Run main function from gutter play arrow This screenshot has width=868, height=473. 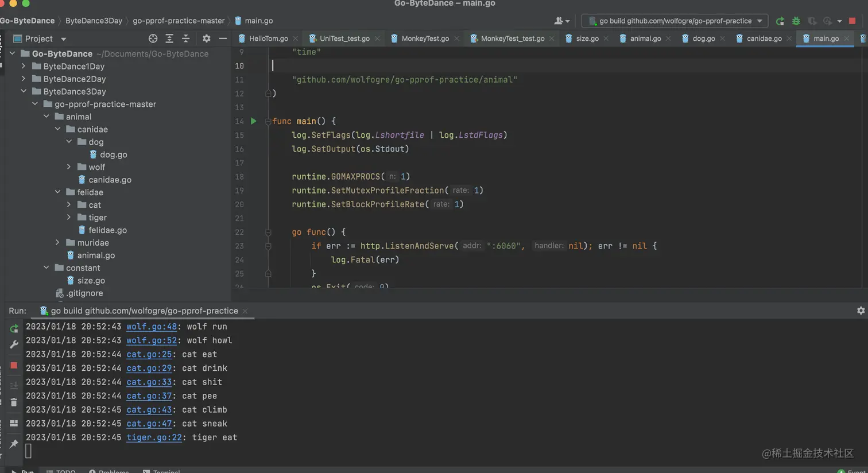[253, 121]
